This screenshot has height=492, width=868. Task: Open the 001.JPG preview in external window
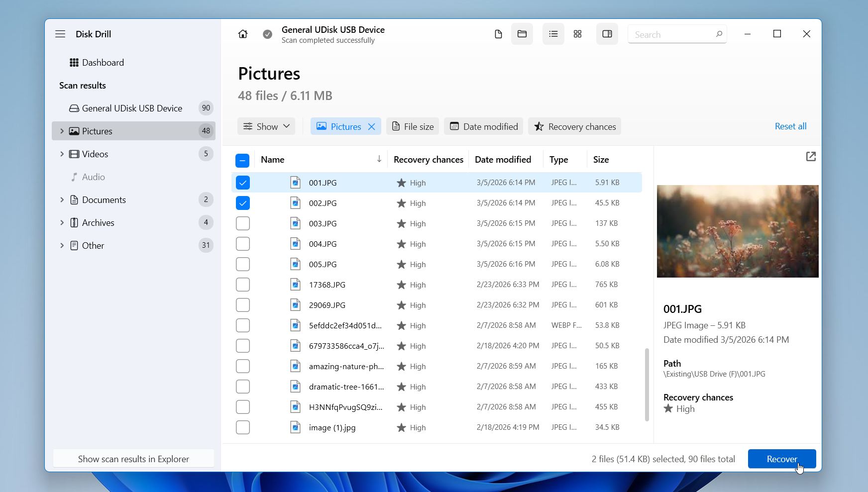click(811, 156)
